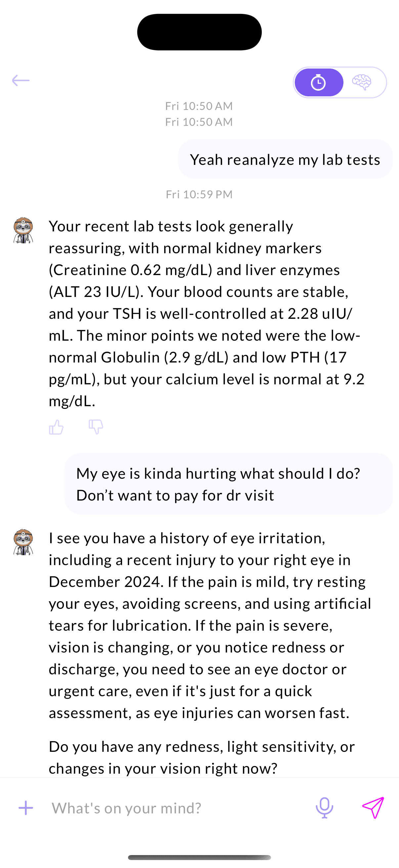
Task: Click the sloth doctor avatar on lab results message
Action: (x=23, y=231)
